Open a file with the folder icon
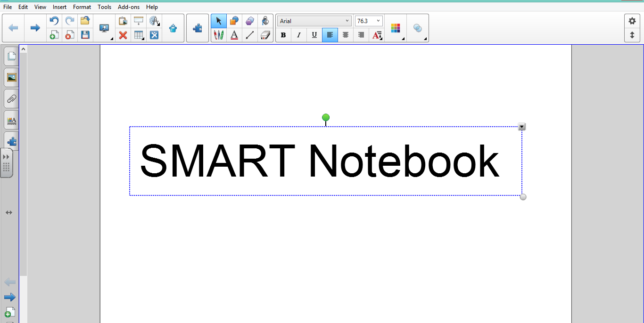This screenshot has height=323, width=644. click(85, 21)
